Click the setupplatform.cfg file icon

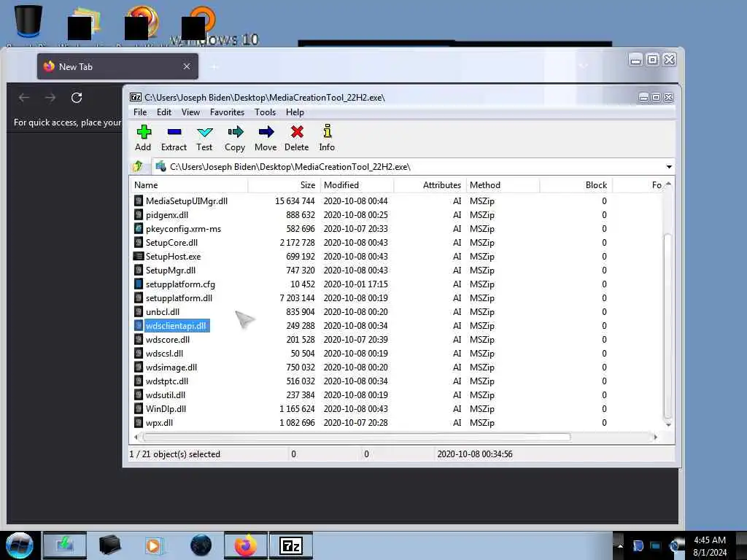click(x=138, y=284)
